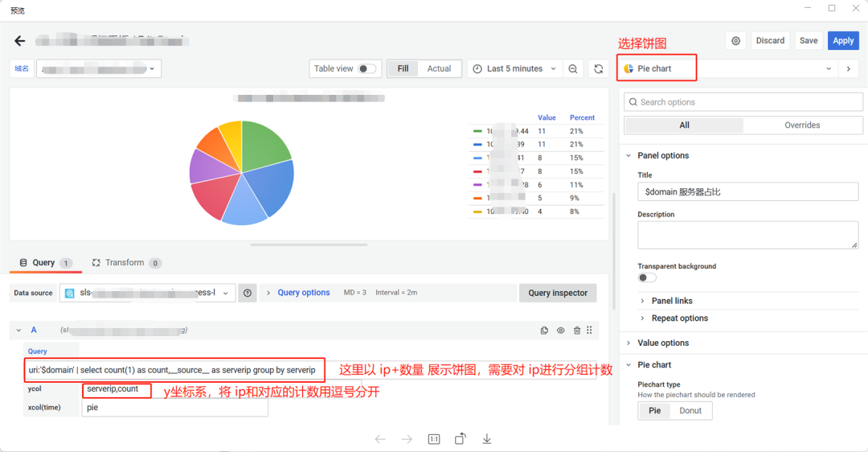Toggle Transparent background switch
The image size is (868, 452).
pyautogui.click(x=647, y=277)
